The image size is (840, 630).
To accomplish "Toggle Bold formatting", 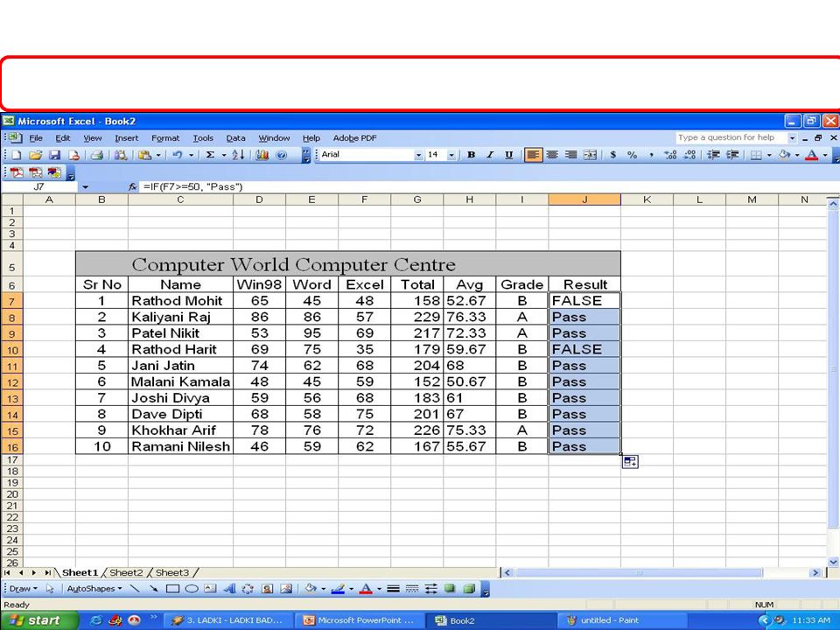I will point(471,155).
